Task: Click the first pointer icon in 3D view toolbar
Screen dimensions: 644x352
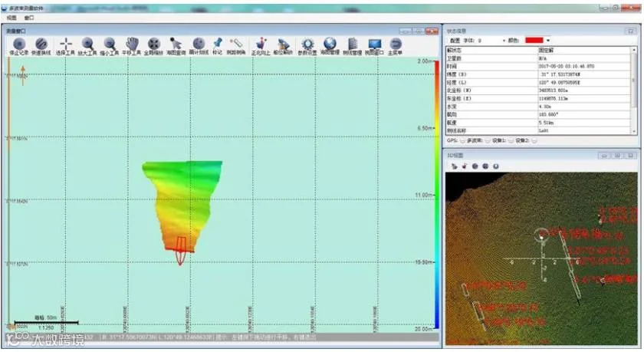Action: tap(454, 166)
